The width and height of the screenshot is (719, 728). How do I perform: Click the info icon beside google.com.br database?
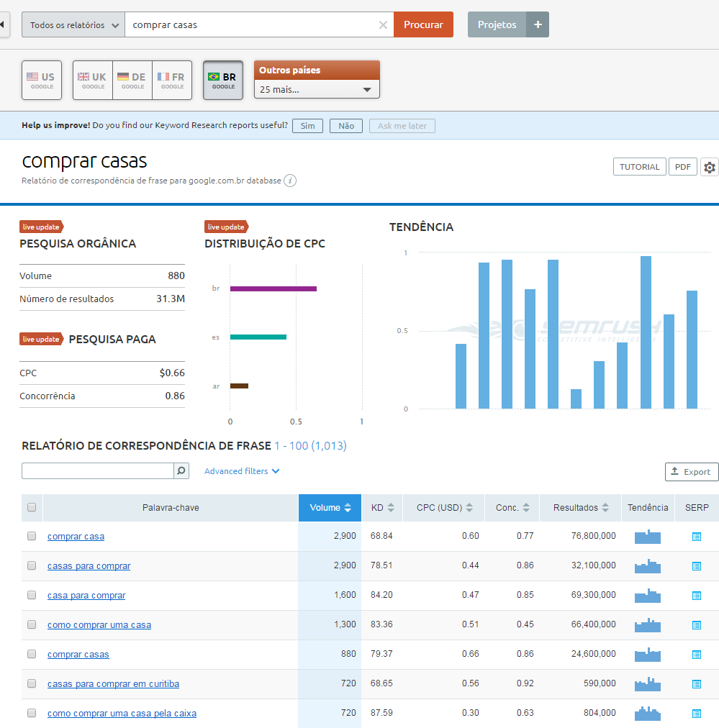[x=290, y=181]
